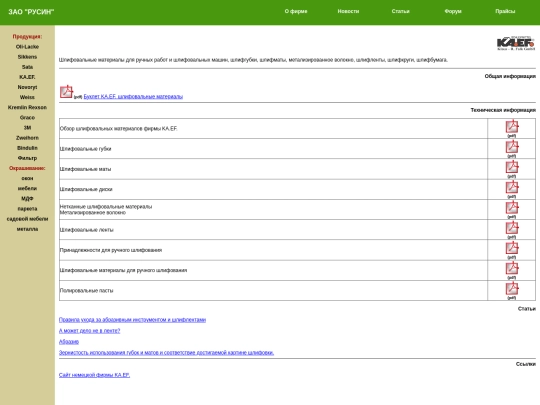Open PDF for Шлифовальные материалы для ручного шлифования
The width and height of the screenshot is (540, 405).
pyautogui.click(x=512, y=268)
